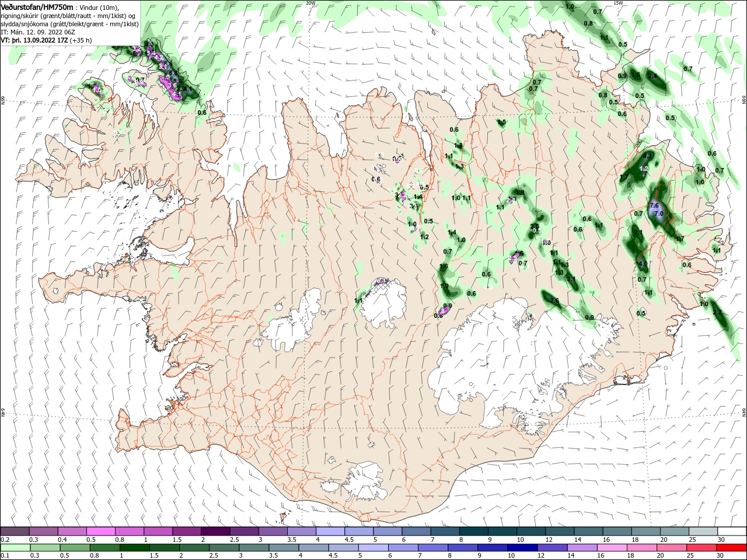
Task: Click the crimson swatch between 25 and 30, bottom row
Action: pos(702,548)
